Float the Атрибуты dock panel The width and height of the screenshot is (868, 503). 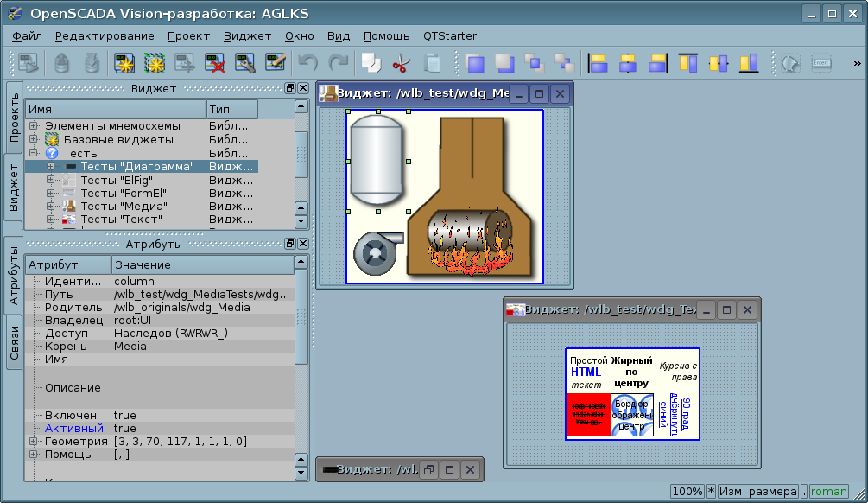coord(290,245)
